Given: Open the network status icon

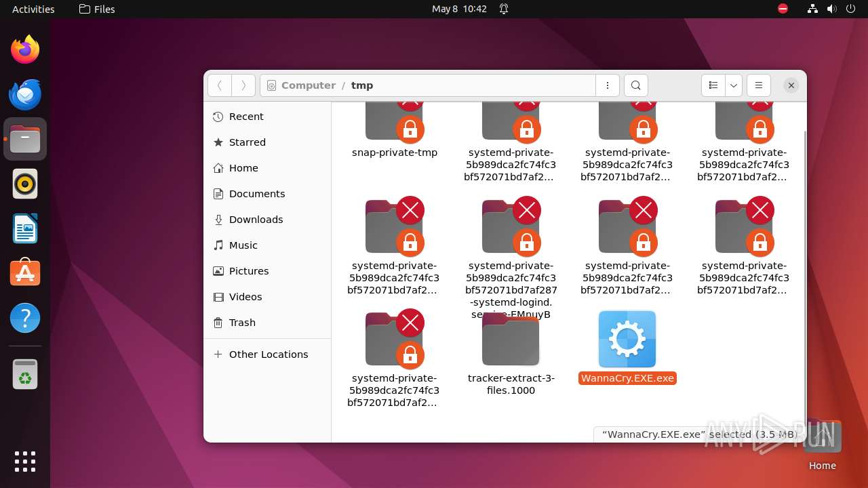Looking at the screenshot, I should (x=812, y=9).
